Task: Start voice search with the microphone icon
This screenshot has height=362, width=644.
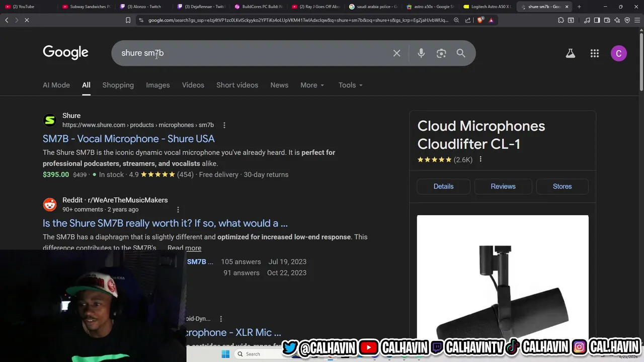Action: pos(421,53)
